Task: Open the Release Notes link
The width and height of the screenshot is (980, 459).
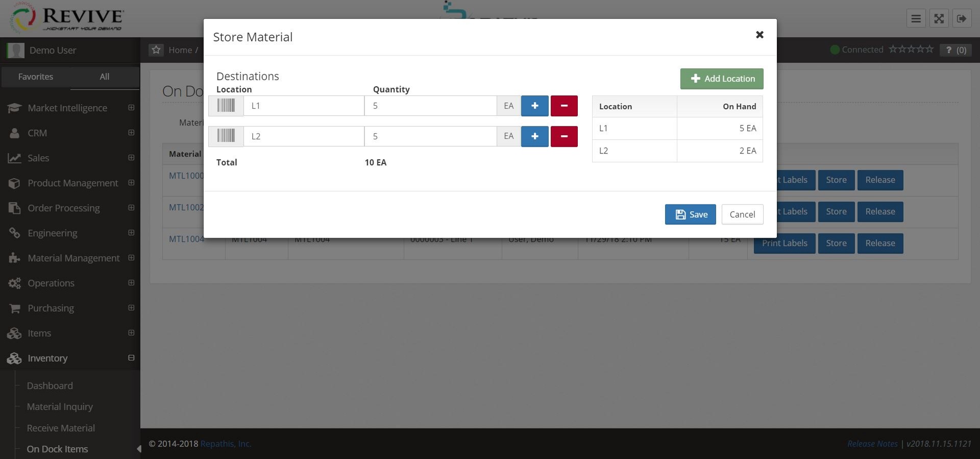Action: (x=872, y=444)
